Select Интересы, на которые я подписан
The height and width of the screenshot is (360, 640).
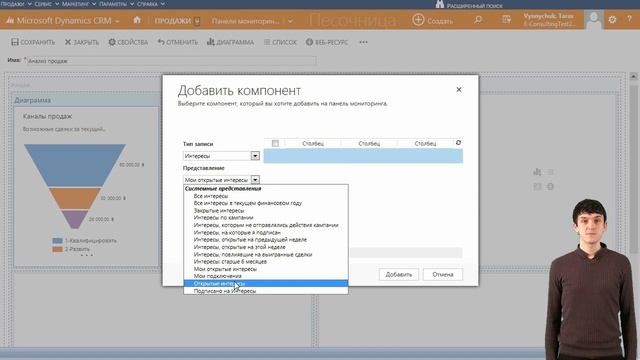point(237,232)
